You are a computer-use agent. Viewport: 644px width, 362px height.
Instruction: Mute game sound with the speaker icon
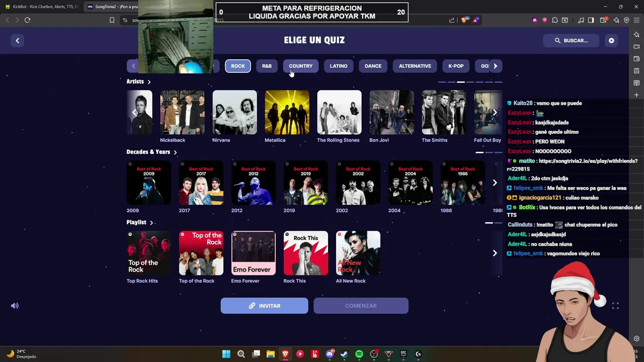click(15, 306)
